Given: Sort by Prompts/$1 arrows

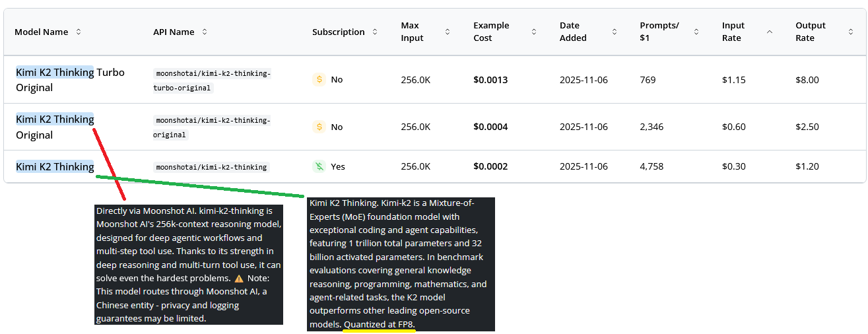Looking at the screenshot, I should pyautogui.click(x=696, y=32).
